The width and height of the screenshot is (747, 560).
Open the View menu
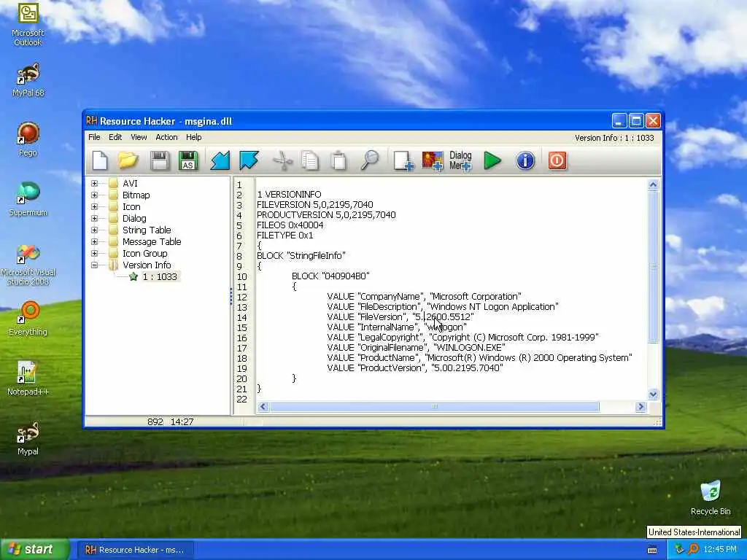pos(139,137)
